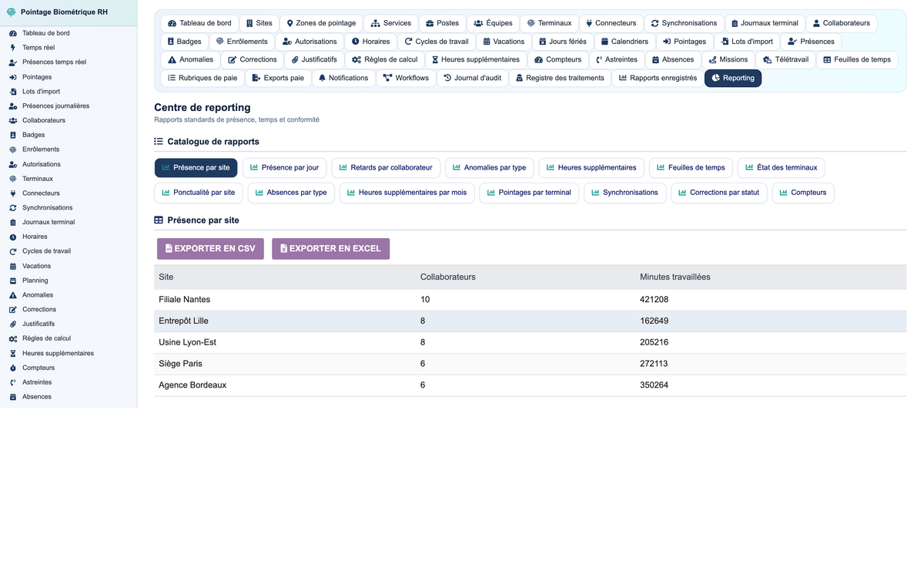Click the briefcase icon on the Postes tab
The width and height of the screenshot is (924, 578).
click(430, 23)
